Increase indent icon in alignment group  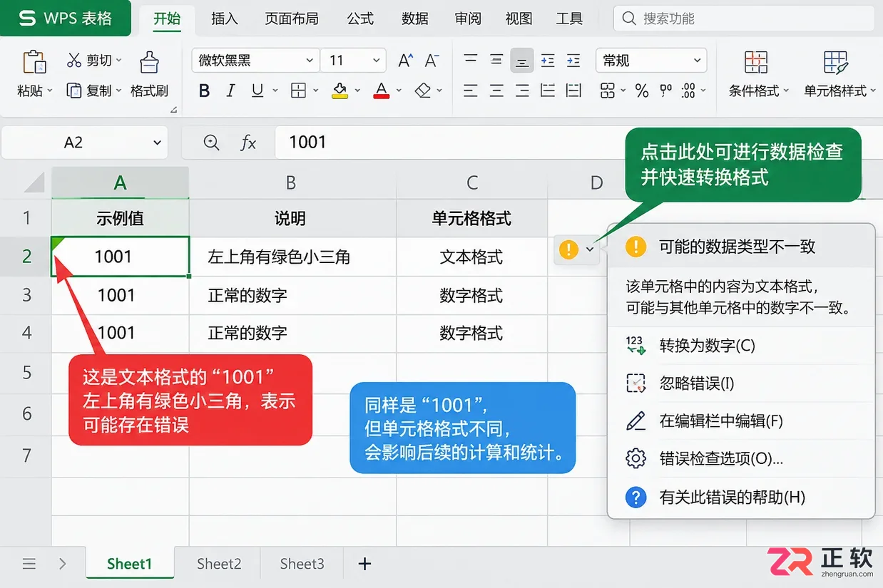(x=573, y=60)
